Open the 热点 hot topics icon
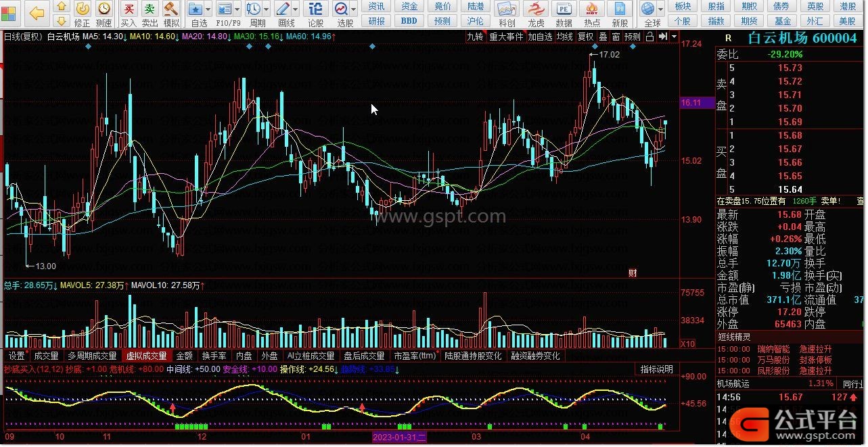Screen dimensions: 868x447 click(591, 14)
